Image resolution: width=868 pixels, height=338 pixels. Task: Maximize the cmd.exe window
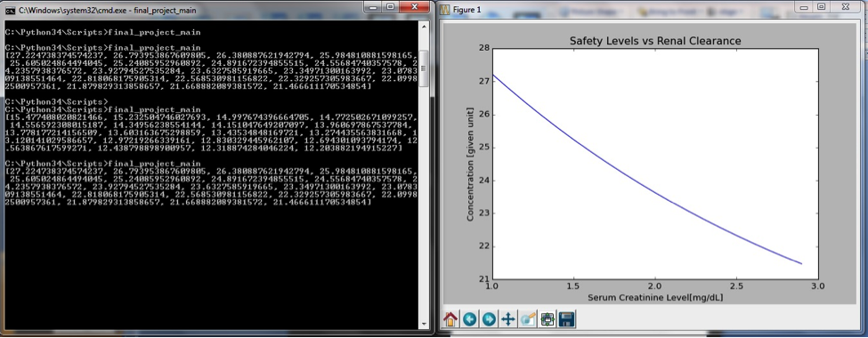[x=390, y=6]
